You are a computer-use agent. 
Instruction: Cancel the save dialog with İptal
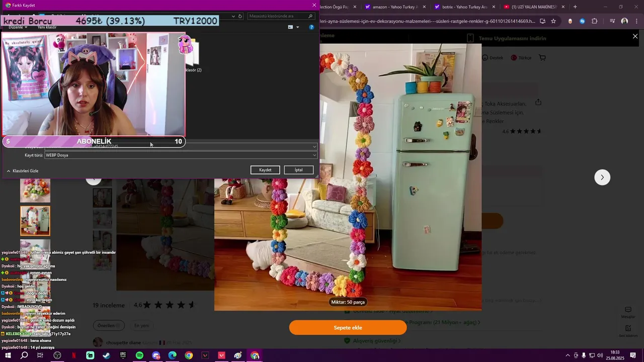click(x=299, y=170)
